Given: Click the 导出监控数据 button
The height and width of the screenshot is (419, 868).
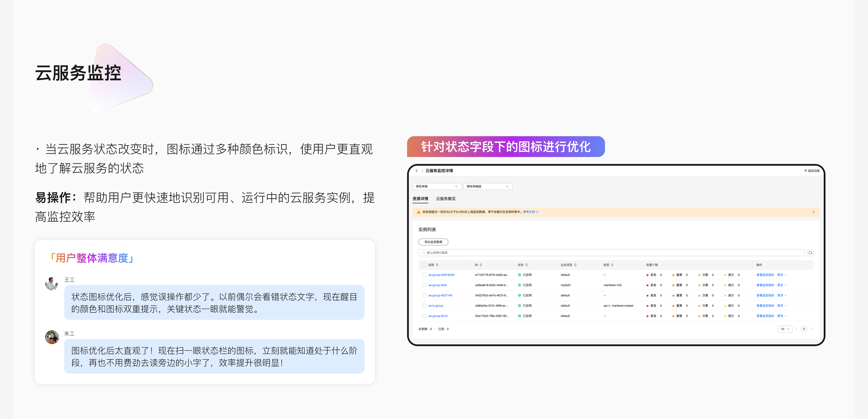Looking at the screenshot, I should pyautogui.click(x=433, y=242).
